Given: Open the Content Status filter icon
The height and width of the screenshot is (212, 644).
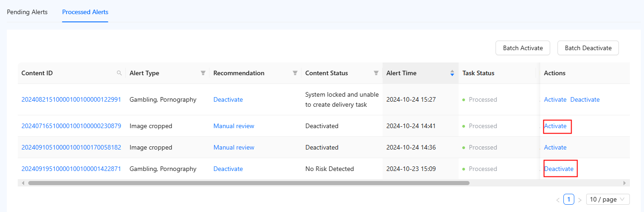Looking at the screenshot, I should [x=376, y=73].
